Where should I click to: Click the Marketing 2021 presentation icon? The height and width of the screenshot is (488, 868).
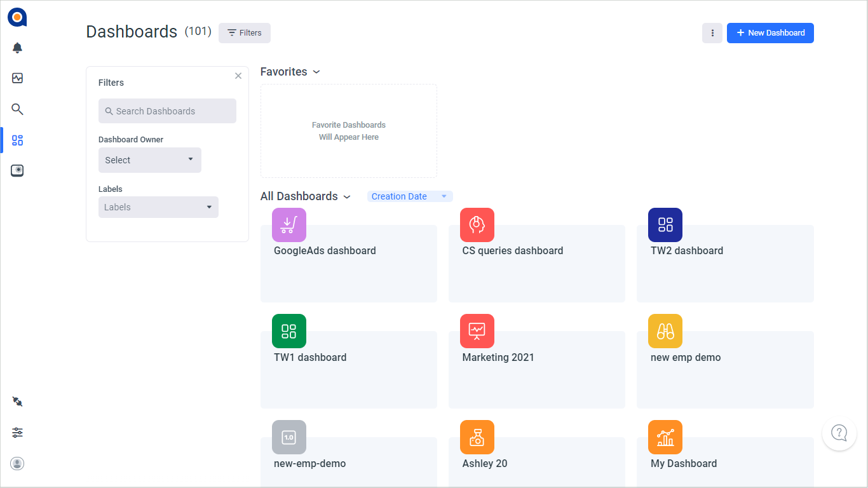coord(477,331)
